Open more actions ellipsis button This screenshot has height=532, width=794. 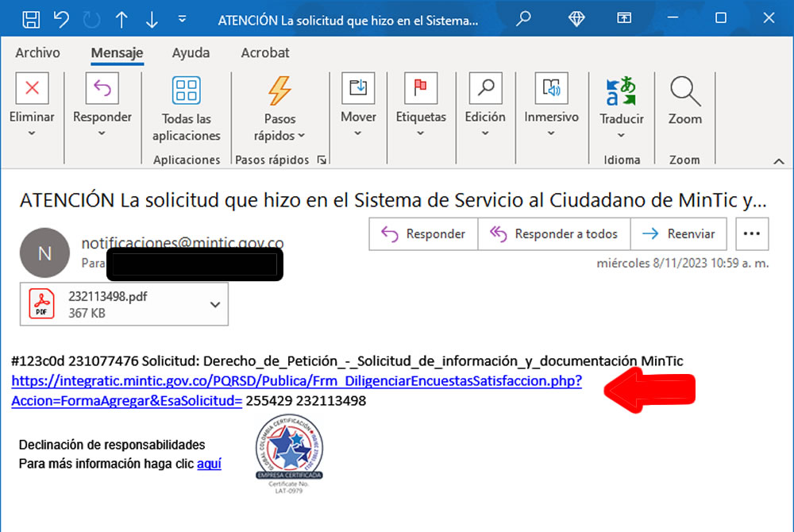pos(752,234)
